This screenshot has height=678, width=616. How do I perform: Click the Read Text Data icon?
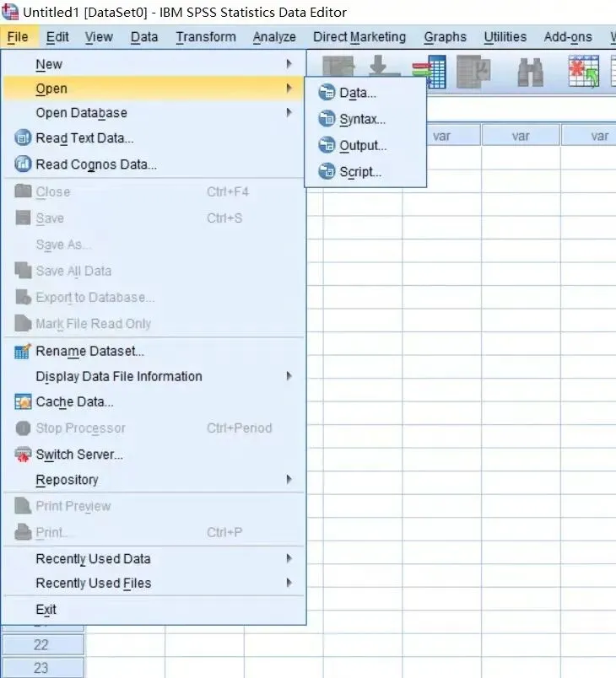click(x=23, y=138)
